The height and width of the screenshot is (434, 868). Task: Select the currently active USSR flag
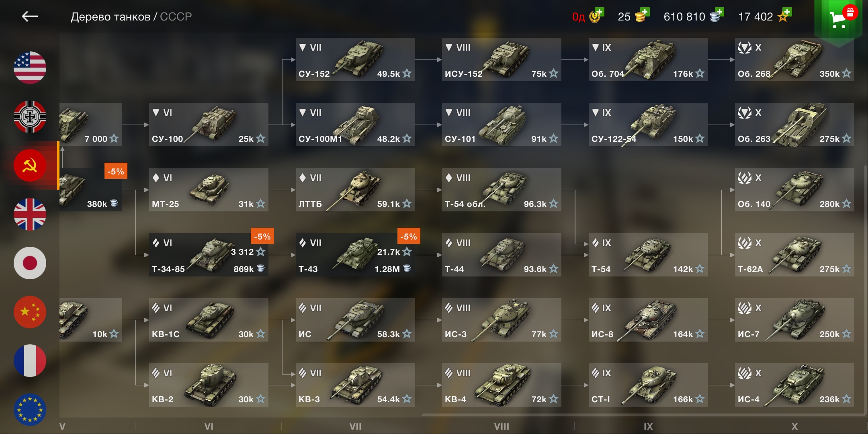[30, 165]
